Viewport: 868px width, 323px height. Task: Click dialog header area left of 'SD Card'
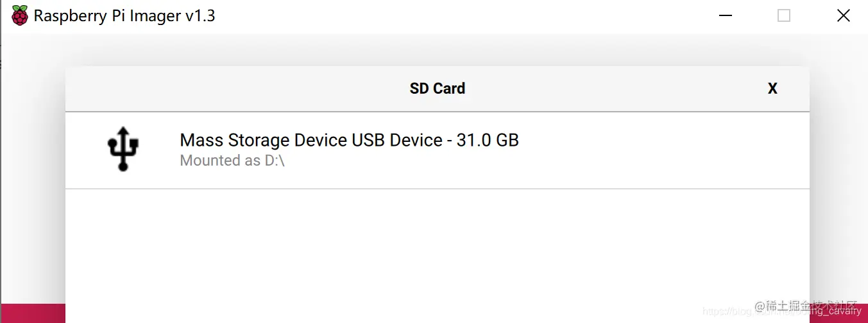pyautogui.click(x=225, y=89)
